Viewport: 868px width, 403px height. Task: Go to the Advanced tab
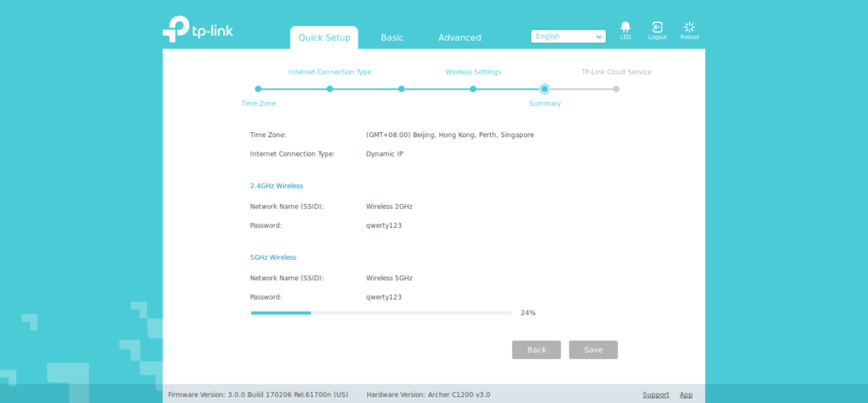459,37
